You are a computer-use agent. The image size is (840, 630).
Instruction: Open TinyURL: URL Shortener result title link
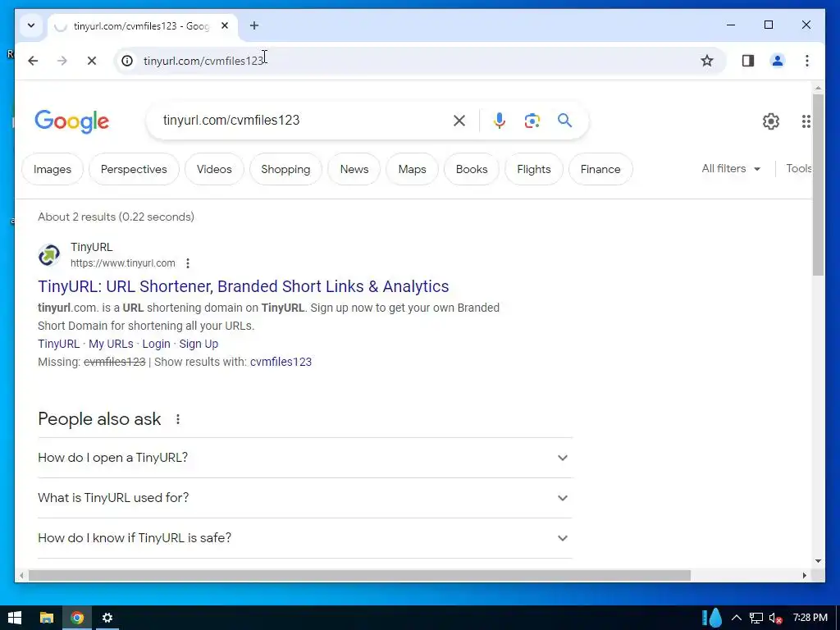click(243, 286)
